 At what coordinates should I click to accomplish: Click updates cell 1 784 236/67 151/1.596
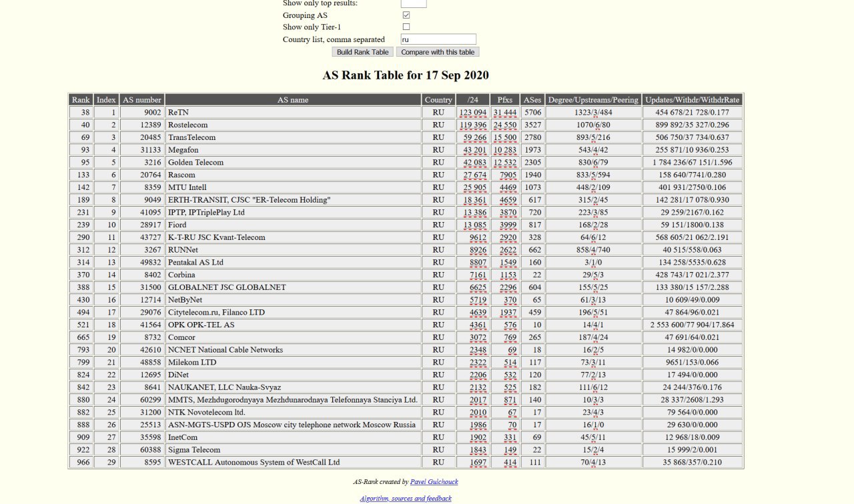[693, 163]
